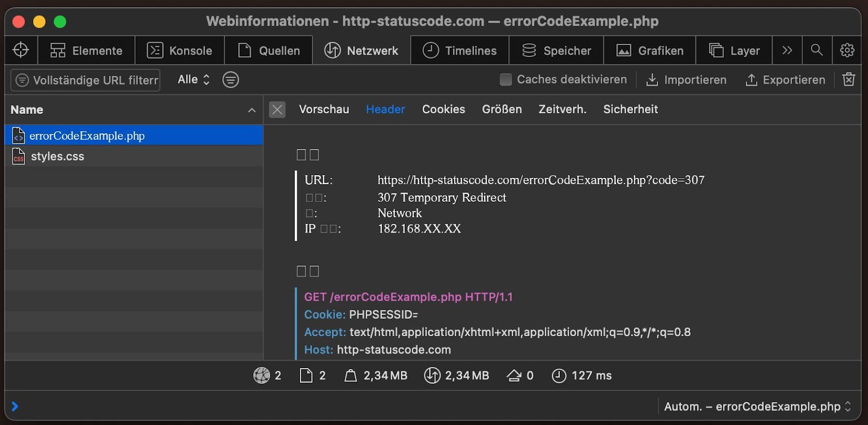Open the Sicherheit detail tab
The height and width of the screenshot is (425, 868).
[x=630, y=109]
